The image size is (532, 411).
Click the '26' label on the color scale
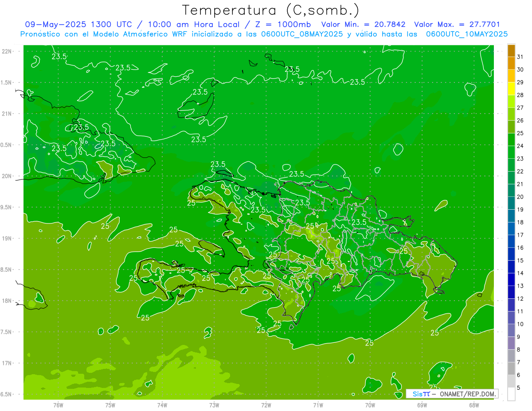click(520, 120)
